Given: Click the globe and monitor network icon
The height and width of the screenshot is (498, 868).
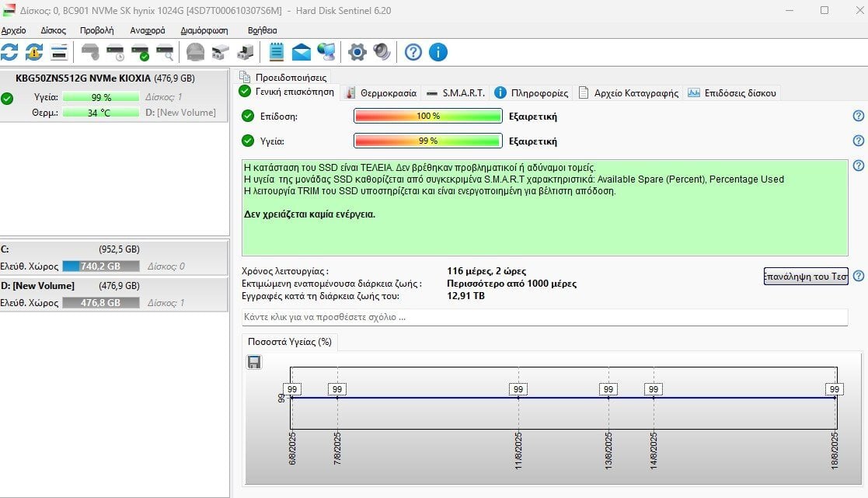Looking at the screenshot, I should coord(326,52).
